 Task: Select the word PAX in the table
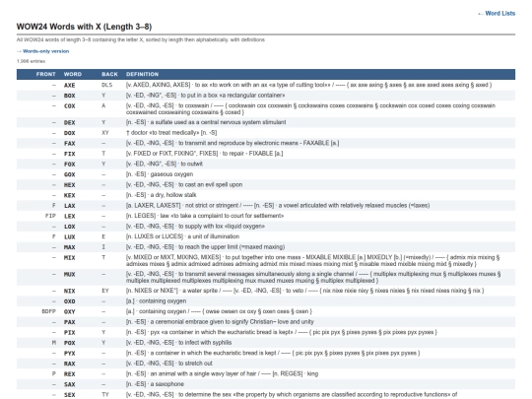click(x=70, y=322)
